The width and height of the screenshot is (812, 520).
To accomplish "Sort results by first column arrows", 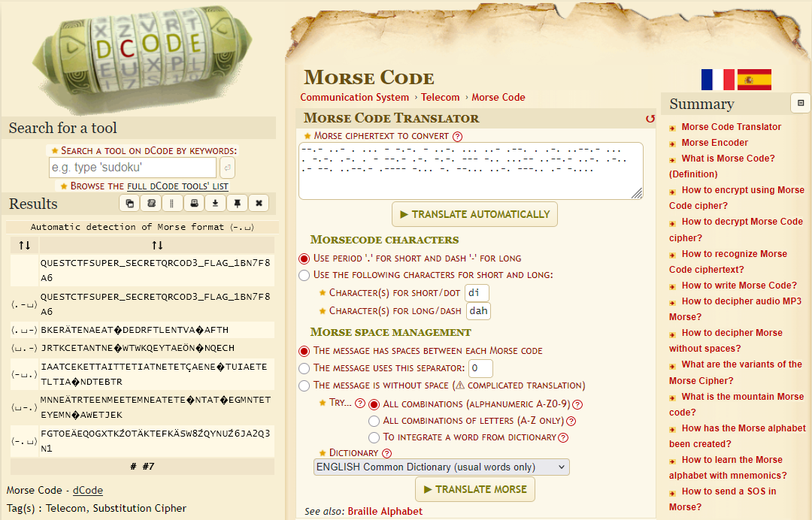I will coord(25,245).
